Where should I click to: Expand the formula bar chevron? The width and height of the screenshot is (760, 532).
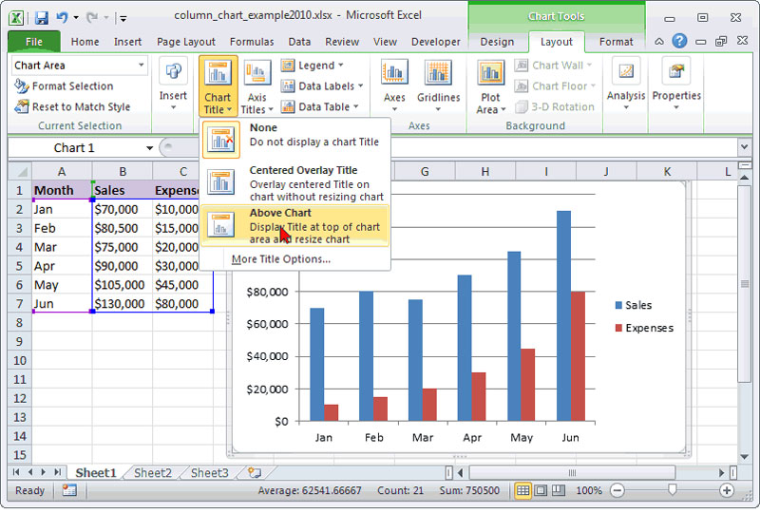point(744,146)
